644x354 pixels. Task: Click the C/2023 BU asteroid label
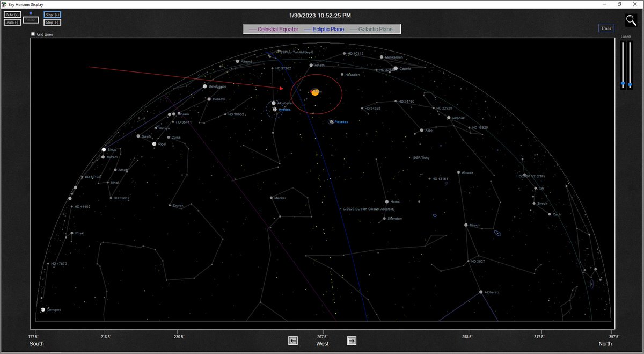coord(368,209)
